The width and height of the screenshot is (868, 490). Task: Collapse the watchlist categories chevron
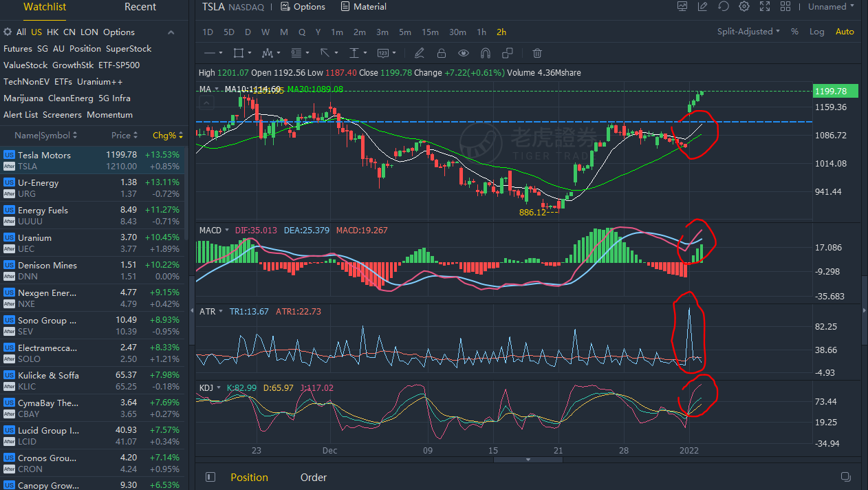(171, 32)
